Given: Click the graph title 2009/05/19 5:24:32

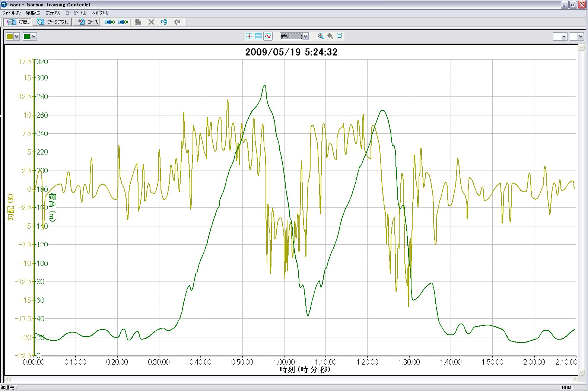Looking at the screenshot, I should pyautogui.click(x=291, y=52).
